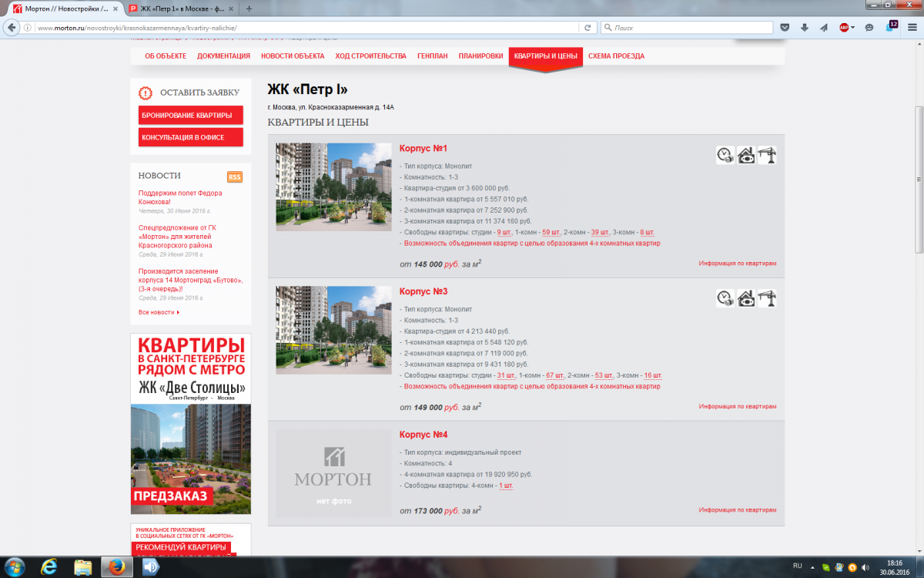Open Информация по квартирам for Корпус №4
924x578 pixels.
(738, 510)
